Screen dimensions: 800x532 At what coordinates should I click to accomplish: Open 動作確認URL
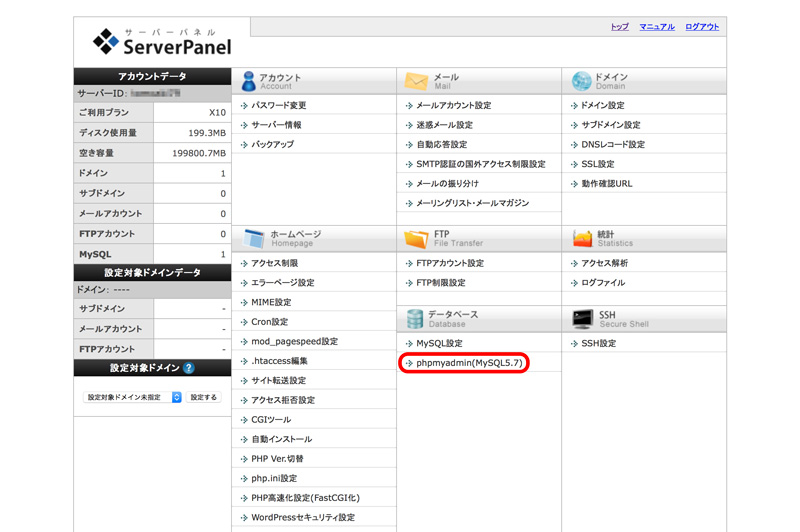(x=607, y=184)
